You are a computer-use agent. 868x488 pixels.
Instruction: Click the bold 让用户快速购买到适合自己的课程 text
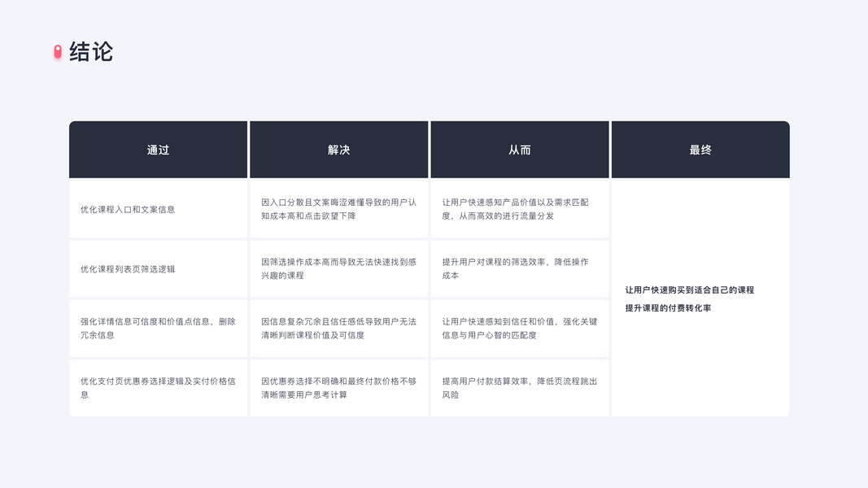click(690, 290)
